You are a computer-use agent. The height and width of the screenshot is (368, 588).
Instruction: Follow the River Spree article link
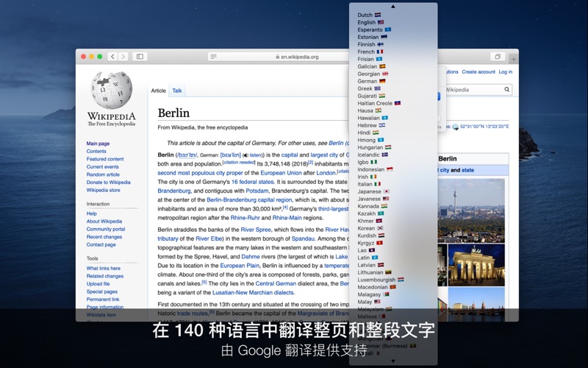256,230
